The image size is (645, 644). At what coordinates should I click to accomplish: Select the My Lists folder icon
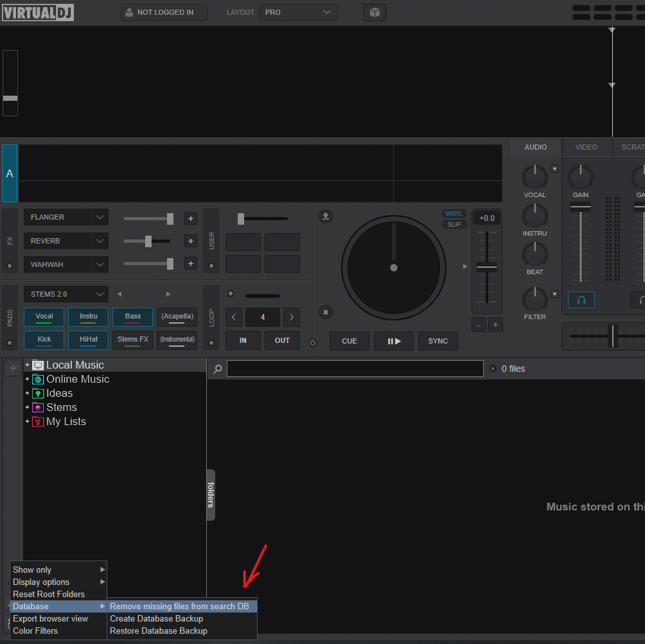pyautogui.click(x=38, y=421)
